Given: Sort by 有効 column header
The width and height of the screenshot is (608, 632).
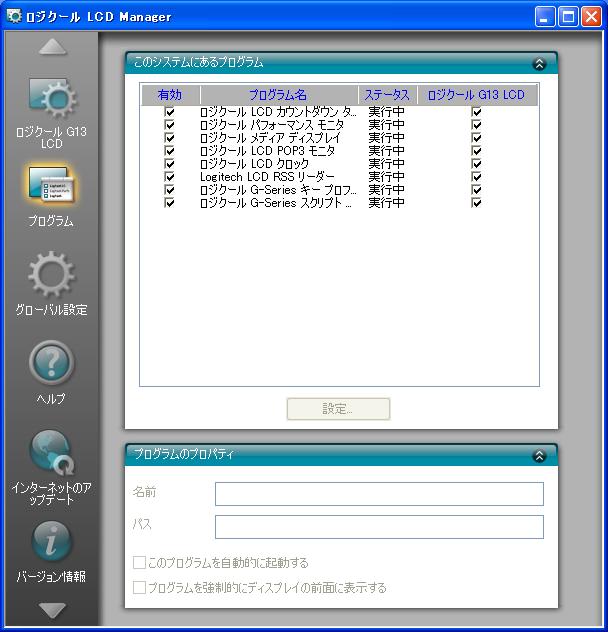Looking at the screenshot, I should 170,95.
